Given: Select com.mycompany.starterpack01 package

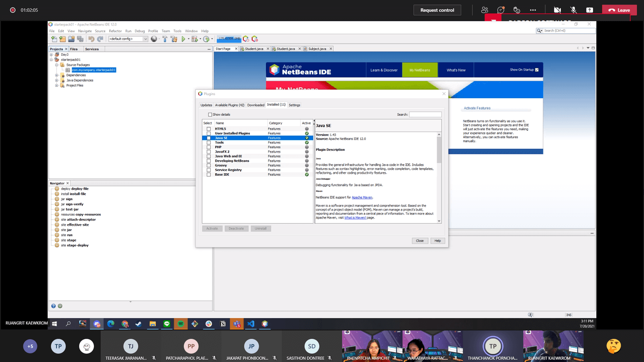Looking at the screenshot, I should coord(93,70).
